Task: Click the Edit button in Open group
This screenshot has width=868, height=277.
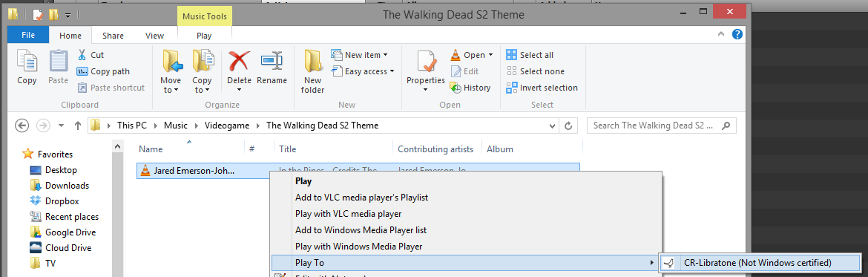Action: (x=464, y=71)
